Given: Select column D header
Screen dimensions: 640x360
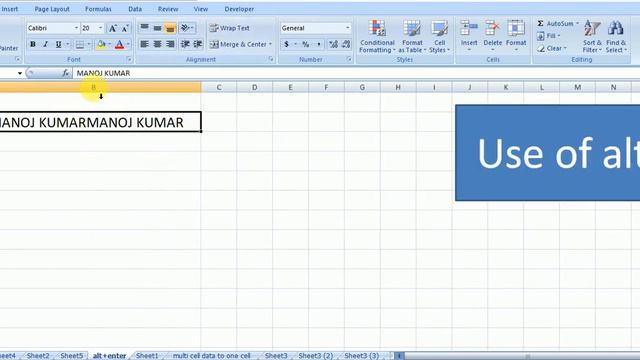Looking at the screenshot, I should [254, 87].
